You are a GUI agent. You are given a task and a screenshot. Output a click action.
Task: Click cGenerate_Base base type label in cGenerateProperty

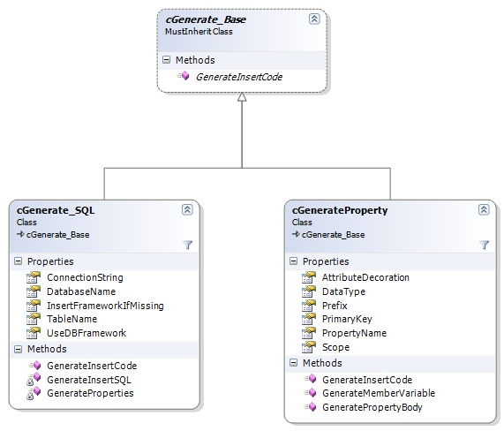[x=333, y=235]
